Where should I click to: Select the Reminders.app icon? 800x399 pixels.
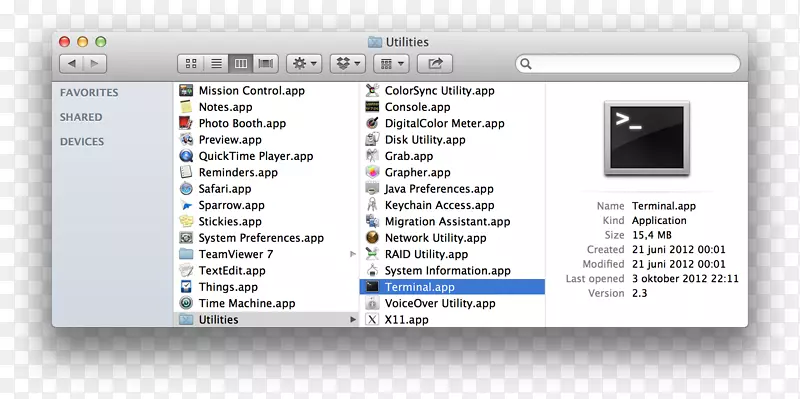tap(186, 172)
